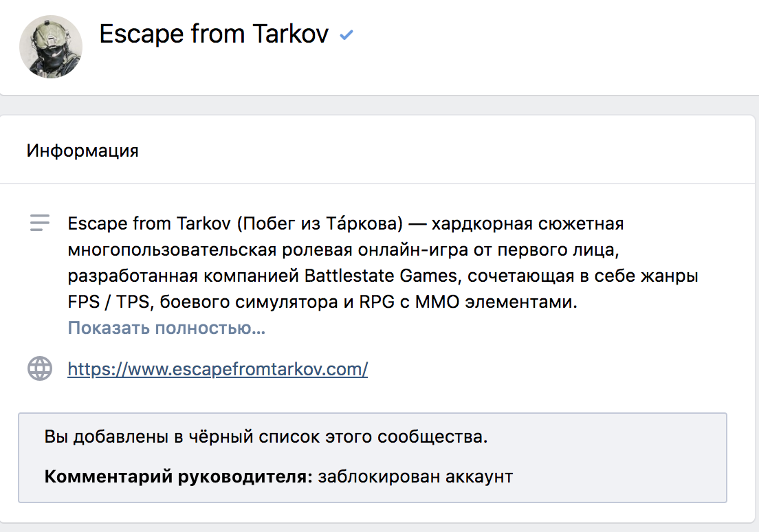Click the phrase онлайн-игра от первого лица
The image size is (759, 532).
point(487,250)
